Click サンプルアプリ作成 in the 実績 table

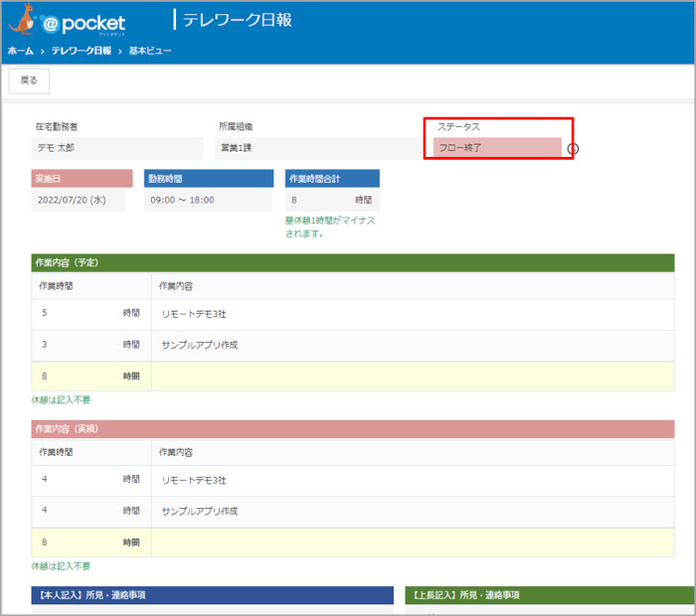[x=200, y=512]
